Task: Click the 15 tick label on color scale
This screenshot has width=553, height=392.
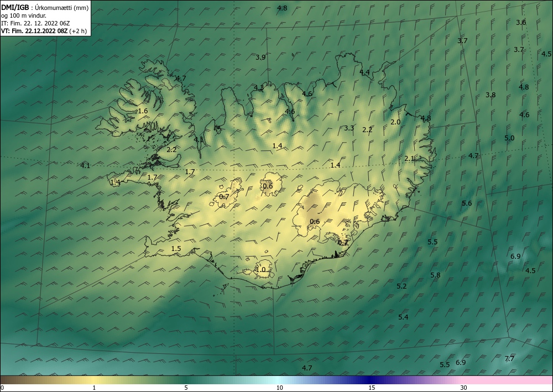Action: click(x=372, y=388)
